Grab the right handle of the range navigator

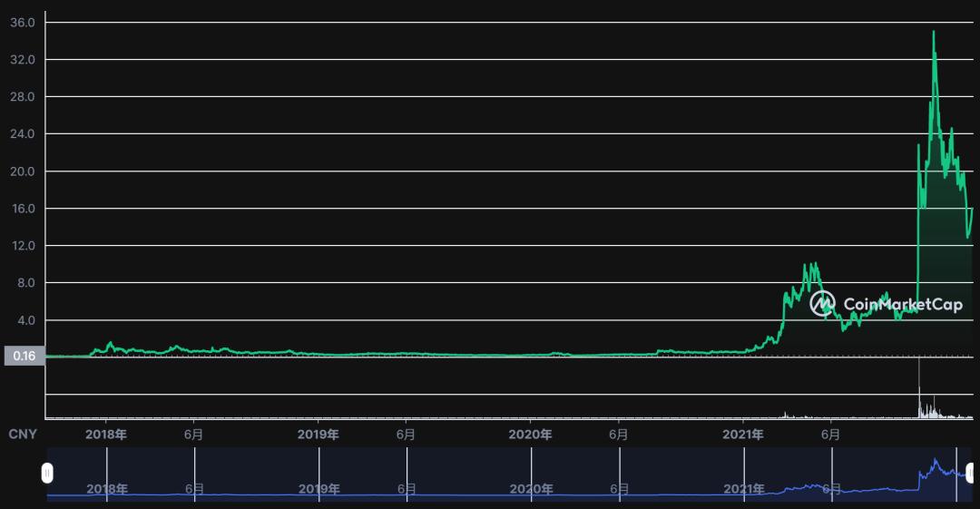[x=971, y=473]
